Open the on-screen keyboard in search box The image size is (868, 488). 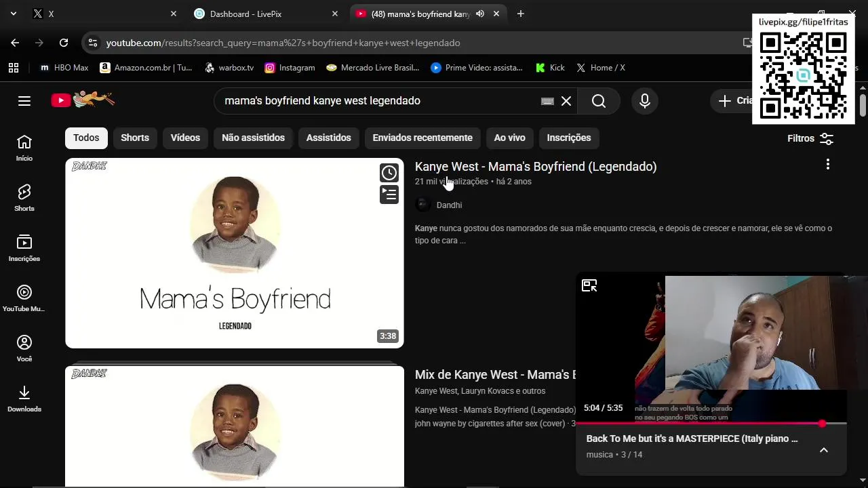[547, 101]
